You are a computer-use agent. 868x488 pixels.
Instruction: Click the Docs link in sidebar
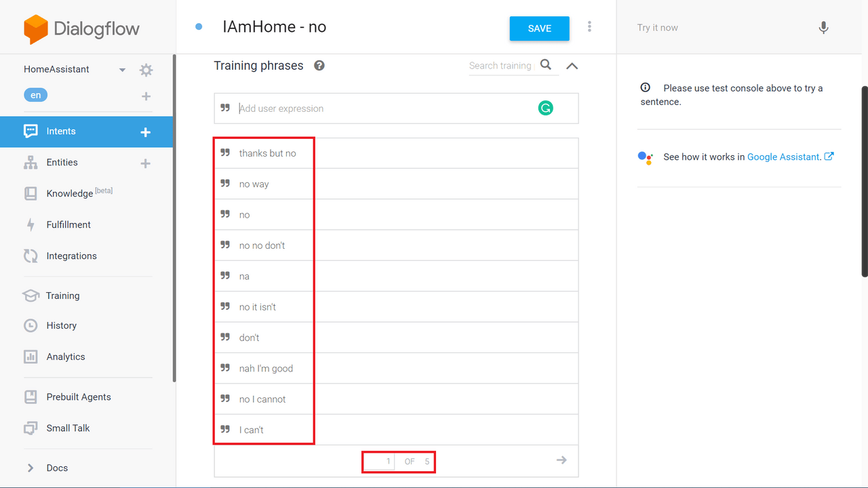click(x=57, y=468)
